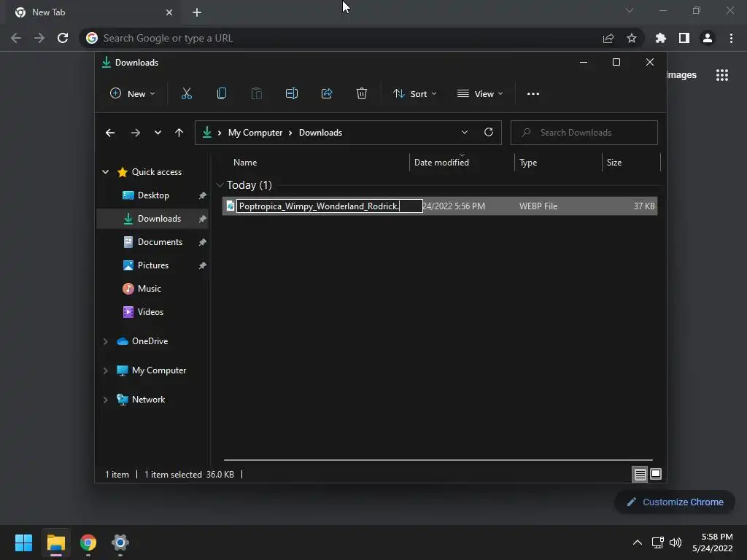Image resolution: width=747 pixels, height=560 pixels.
Task: Open Google apps grid icon
Action: coord(721,75)
